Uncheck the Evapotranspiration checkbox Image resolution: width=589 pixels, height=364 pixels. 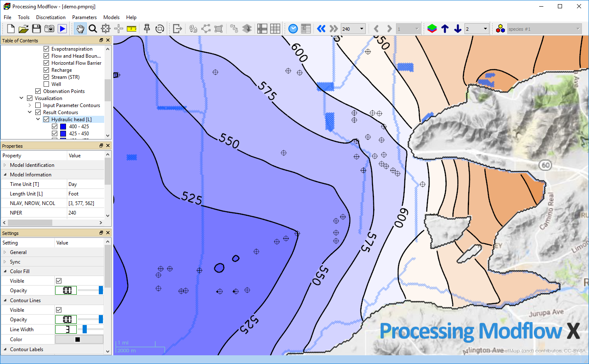pyautogui.click(x=46, y=49)
